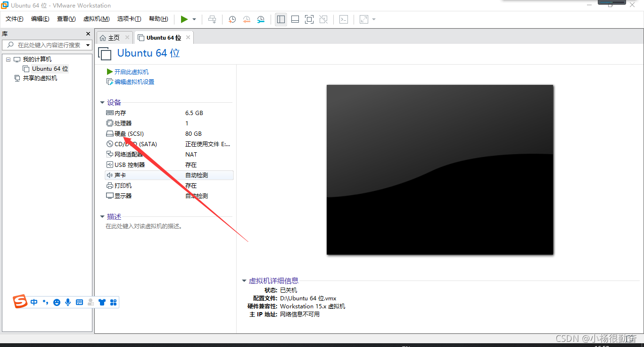Toggle the Sogou punctuation mode button
This screenshot has width=644, height=347.
pos(46,302)
